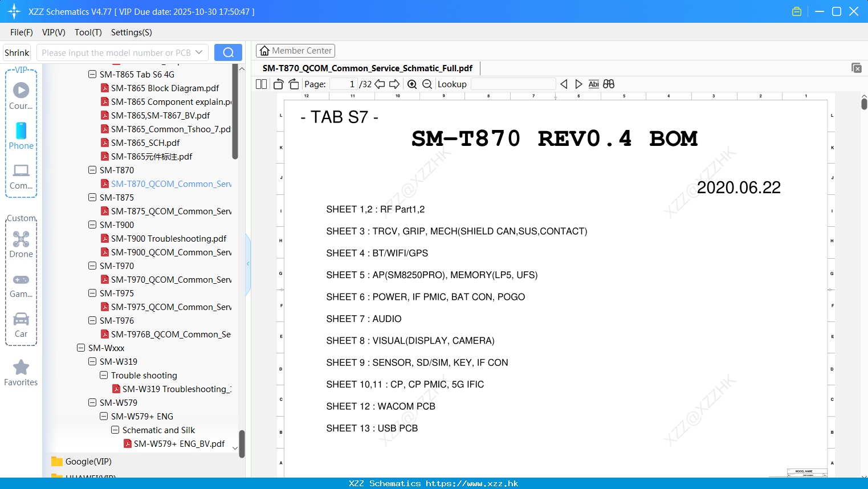Open the Tool(T) menu
Viewport: 868px width, 489px height.
click(88, 32)
